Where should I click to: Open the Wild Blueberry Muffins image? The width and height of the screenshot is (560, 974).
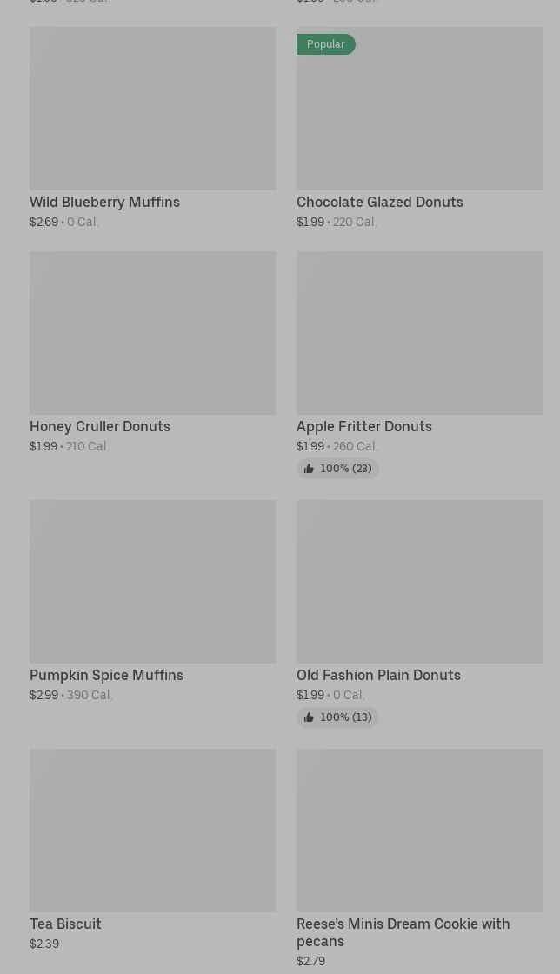(152, 109)
